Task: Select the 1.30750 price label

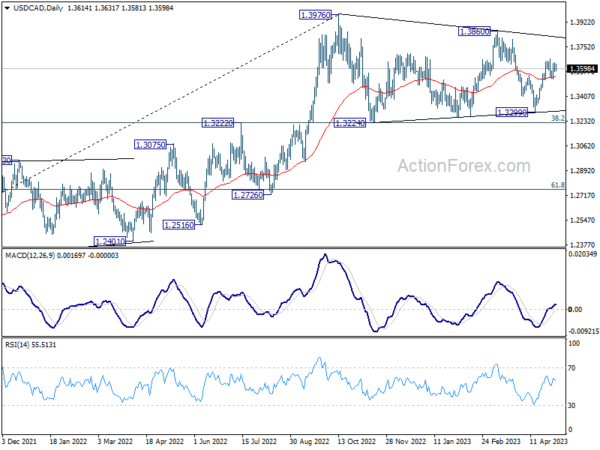Action: coord(151,145)
